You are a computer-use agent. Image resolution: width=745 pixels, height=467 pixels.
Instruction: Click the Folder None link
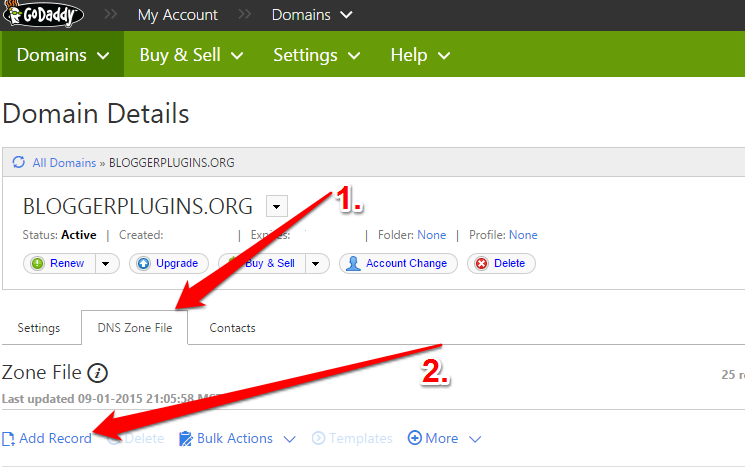click(431, 235)
